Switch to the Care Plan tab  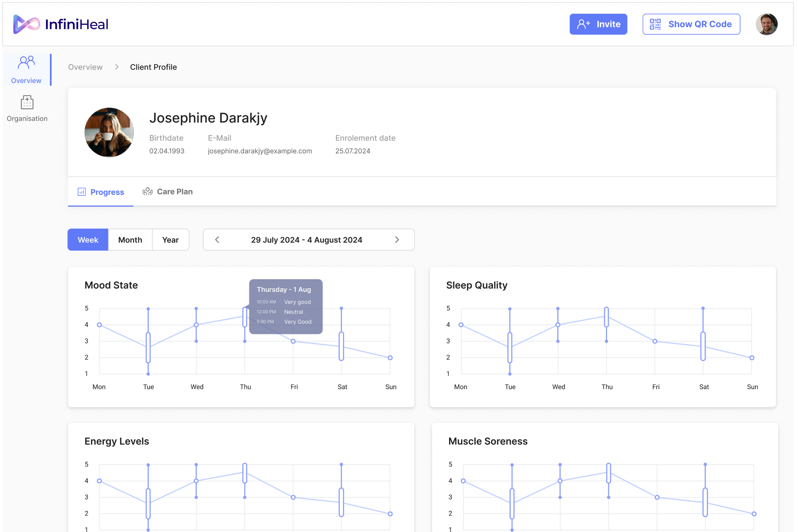[168, 191]
